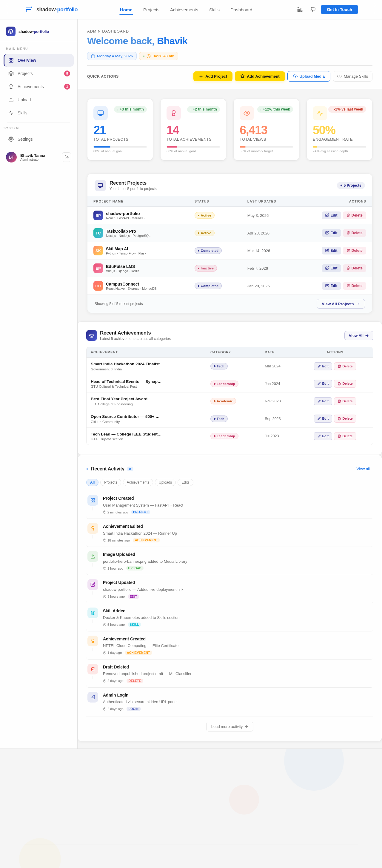This screenshot has height=868, width=382.
Task: Click the Project Created activity icon
Action: pos(93,500)
